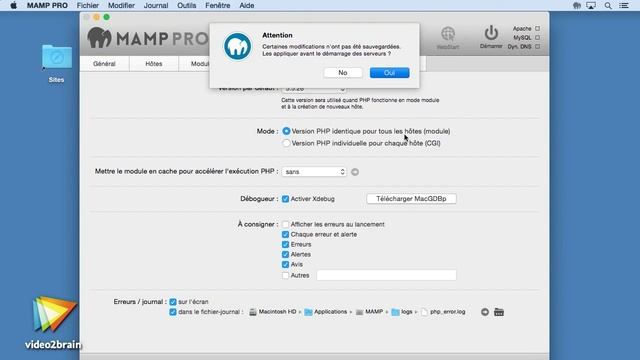The height and width of the screenshot is (360, 640).
Task: Click the MAMP elephant icon in dialog
Action: pyautogui.click(x=238, y=47)
